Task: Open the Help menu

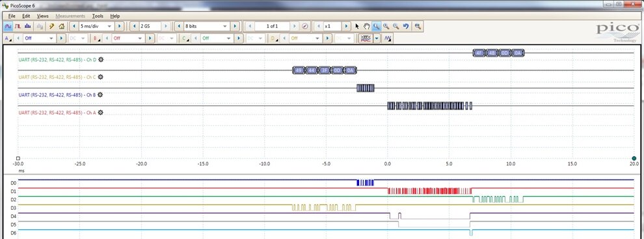Action: [x=115, y=16]
